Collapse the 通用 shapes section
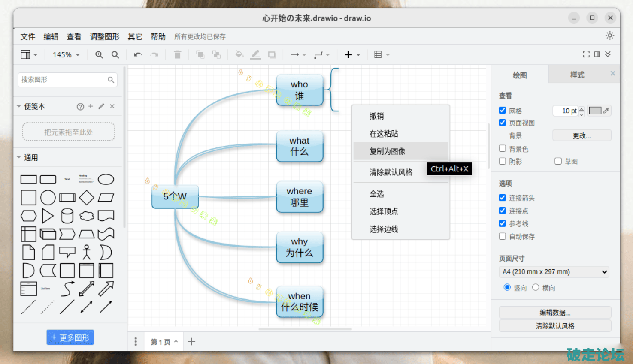The width and height of the screenshot is (633, 364). tap(19, 157)
